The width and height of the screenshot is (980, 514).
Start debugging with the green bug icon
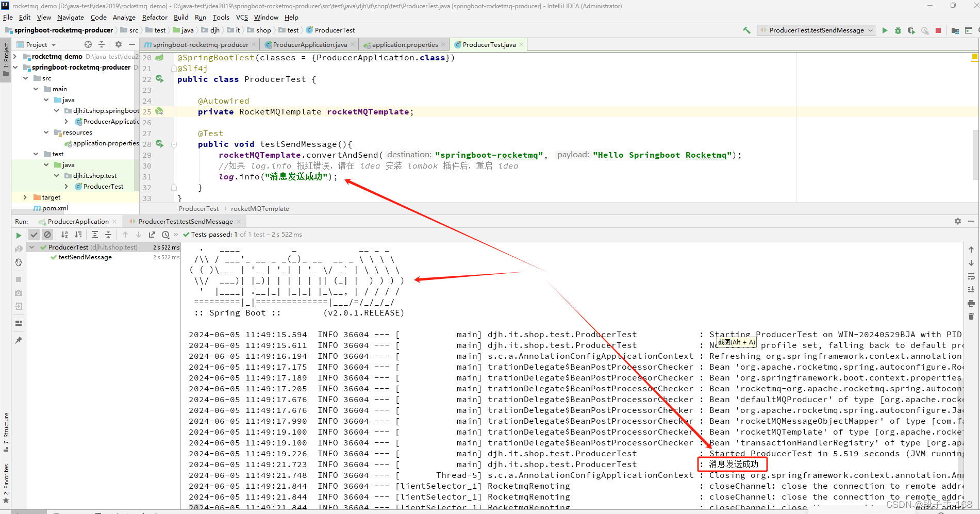(898, 30)
